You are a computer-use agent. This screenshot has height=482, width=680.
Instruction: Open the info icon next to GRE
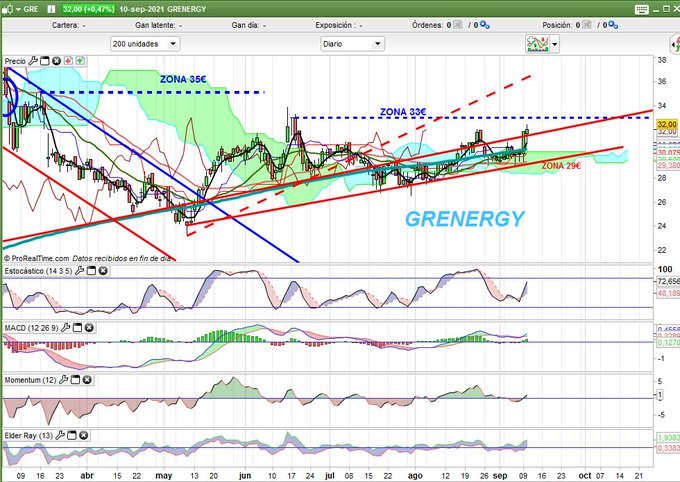(51, 9)
